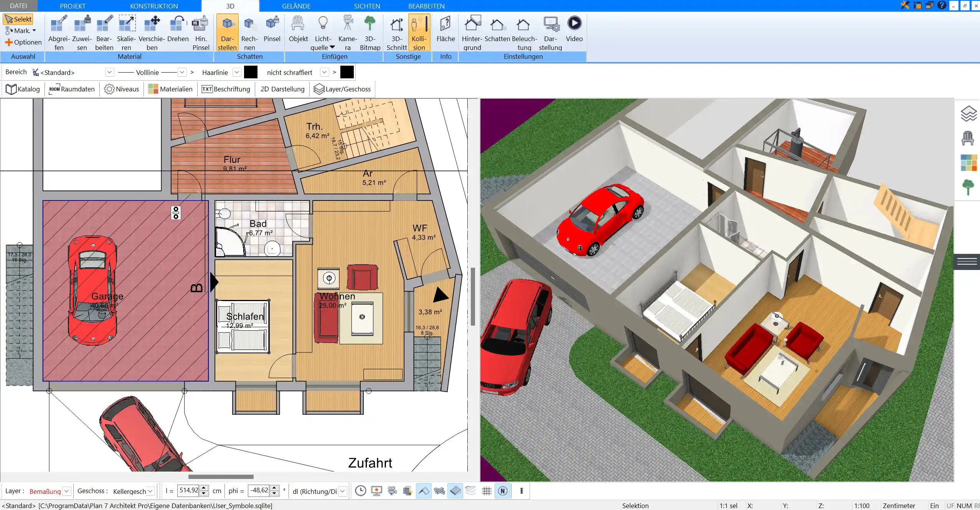Expand the Lichtquelle dropdown arrow
980x510 pixels.
(332, 47)
